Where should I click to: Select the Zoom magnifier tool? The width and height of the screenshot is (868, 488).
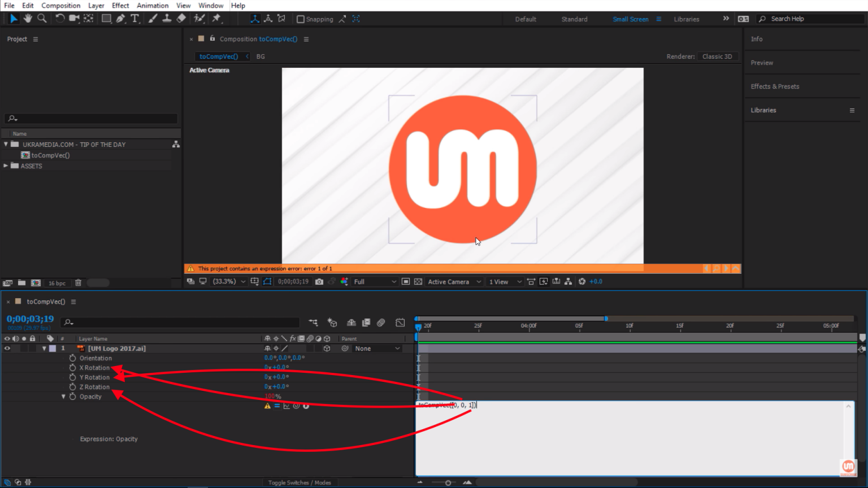[42, 19]
